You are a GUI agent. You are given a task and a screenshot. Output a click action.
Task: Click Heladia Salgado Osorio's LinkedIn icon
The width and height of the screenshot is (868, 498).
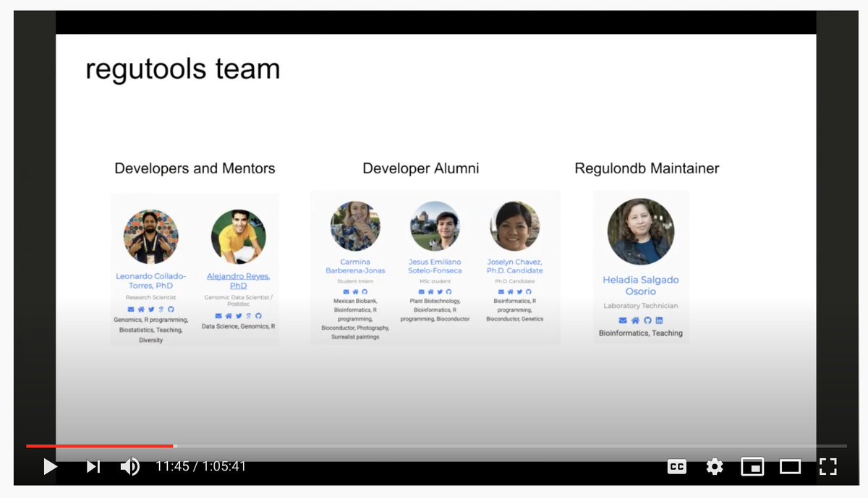pos(659,320)
